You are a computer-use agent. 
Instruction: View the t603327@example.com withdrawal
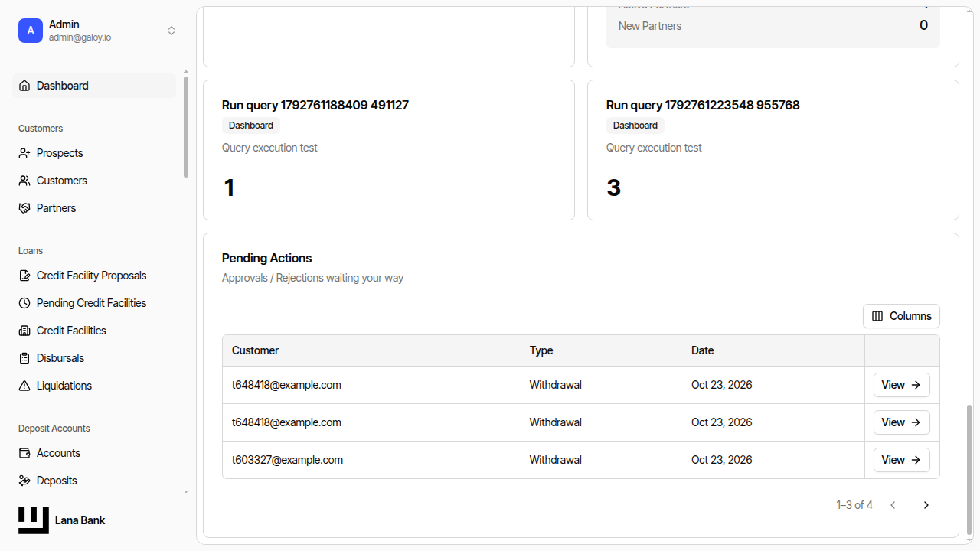(902, 460)
